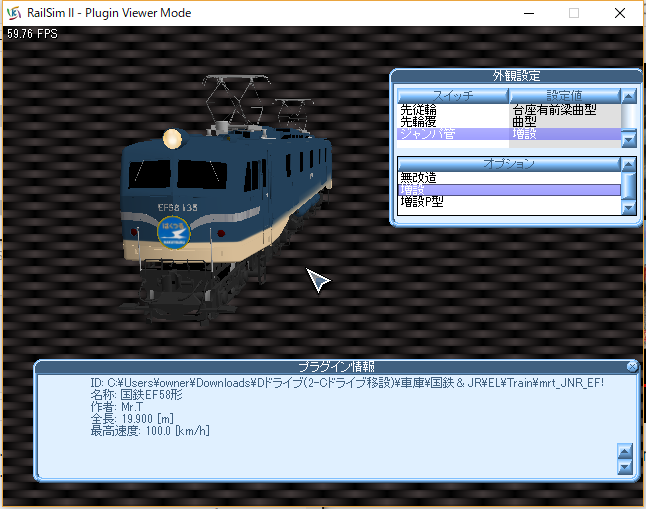Click the 名称: 国鉄EF58形 line
The image size is (646, 509).
(x=136, y=395)
